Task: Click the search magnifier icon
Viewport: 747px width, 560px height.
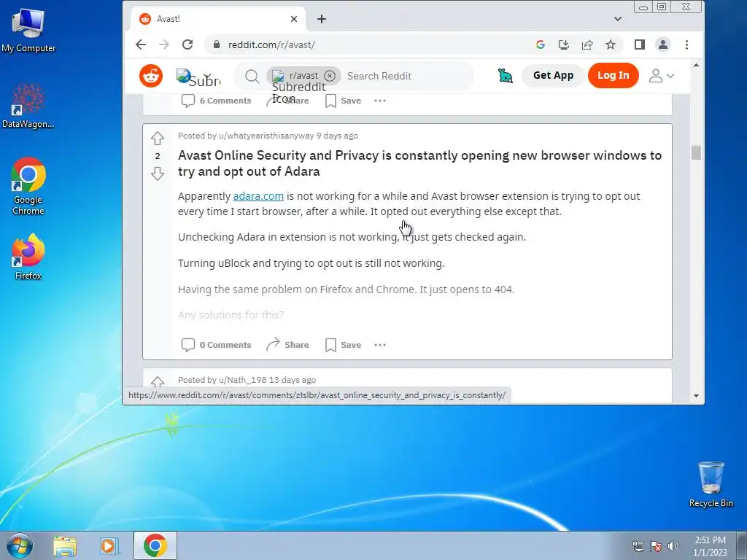Action: 252,76
